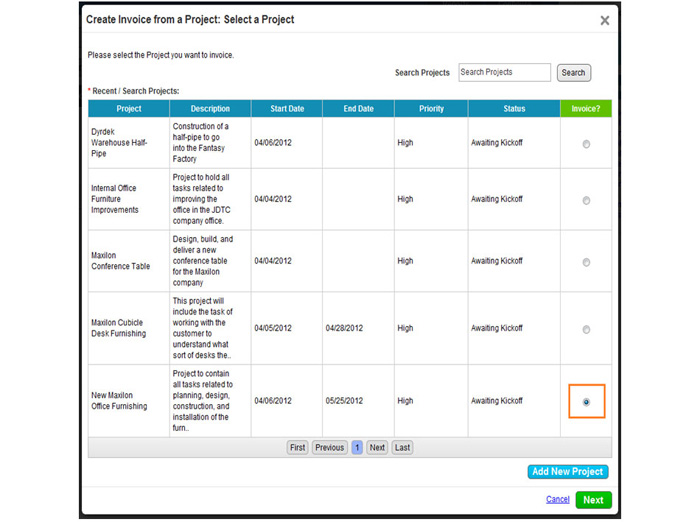Viewport: 700px width, 522px height.
Task: Sort by Project column header
Action: (129, 109)
